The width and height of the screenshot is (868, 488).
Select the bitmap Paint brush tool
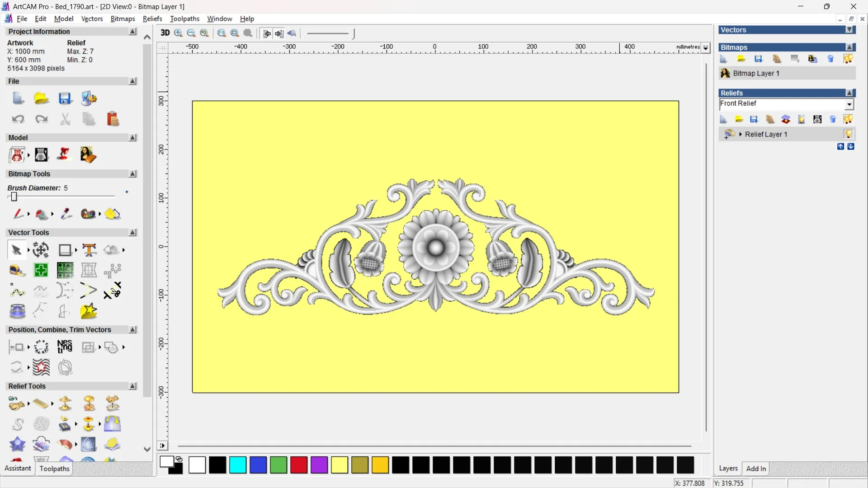(x=18, y=214)
